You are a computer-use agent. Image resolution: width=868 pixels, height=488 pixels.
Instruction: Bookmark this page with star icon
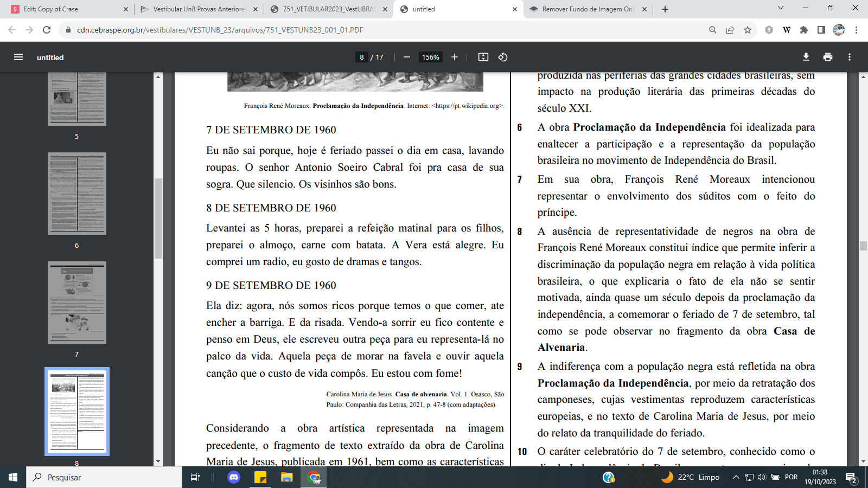click(748, 30)
